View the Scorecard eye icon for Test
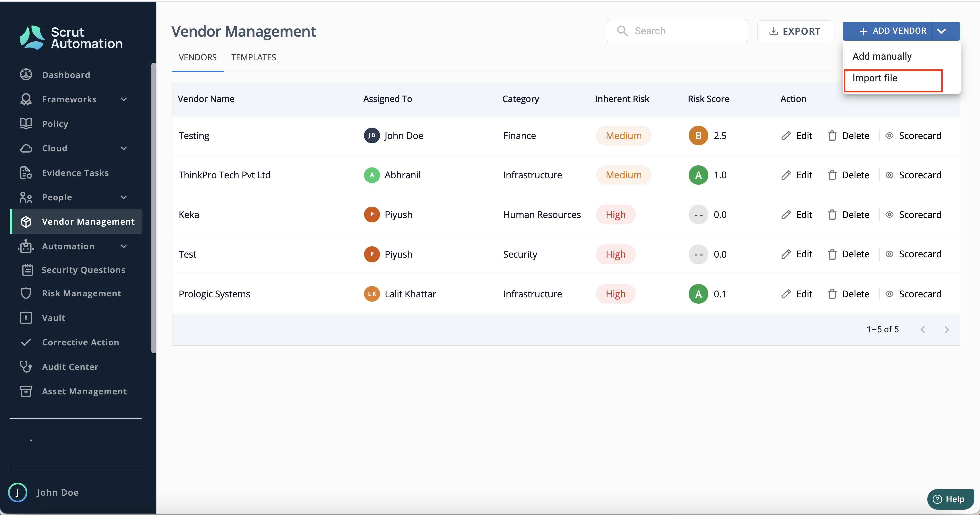This screenshot has height=515, width=980. click(889, 254)
